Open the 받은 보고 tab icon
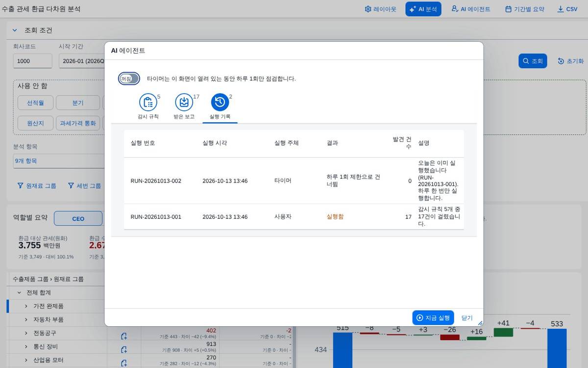 pos(184,102)
